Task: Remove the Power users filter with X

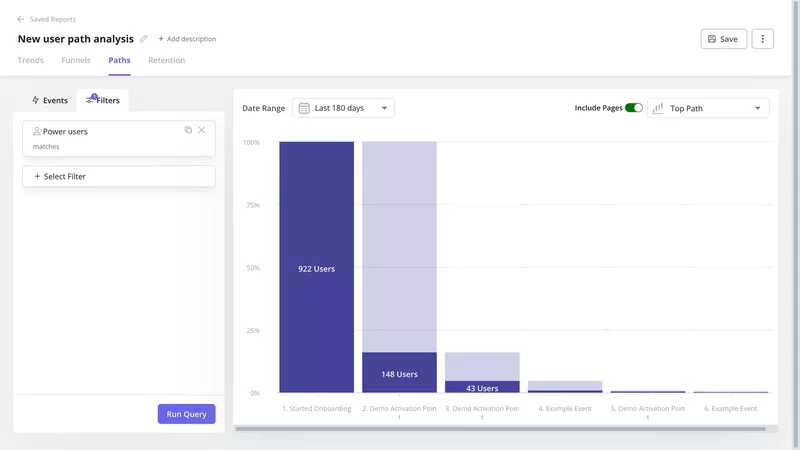Action: [x=202, y=130]
